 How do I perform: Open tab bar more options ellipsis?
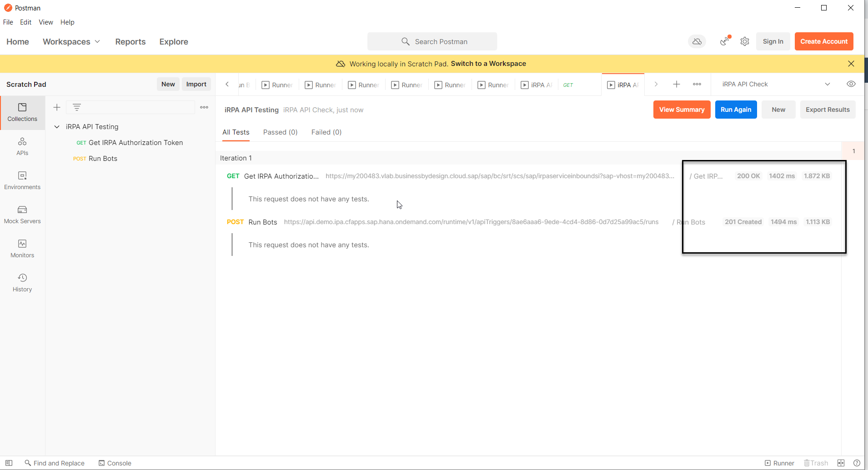pyautogui.click(x=697, y=84)
